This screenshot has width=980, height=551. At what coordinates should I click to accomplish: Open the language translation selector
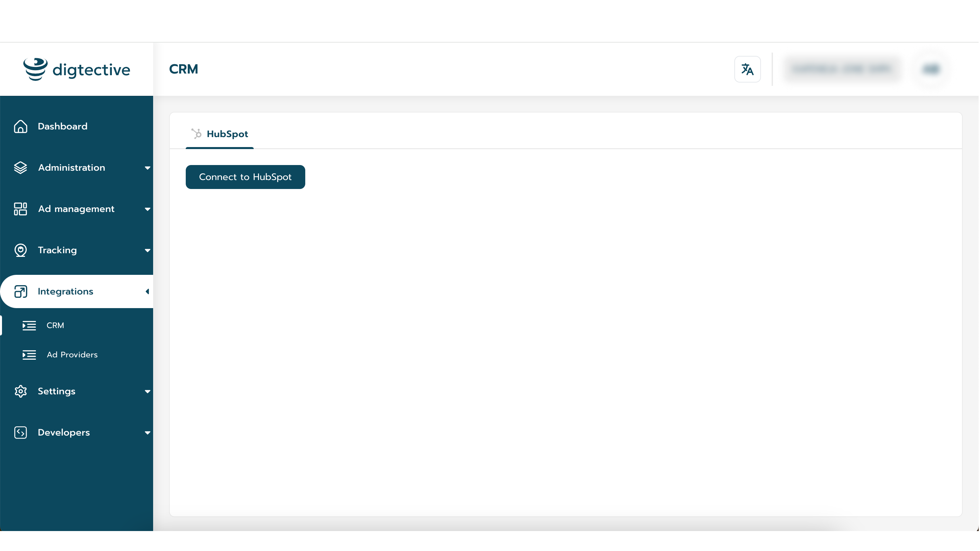pyautogui.click(x=747, y=69)
